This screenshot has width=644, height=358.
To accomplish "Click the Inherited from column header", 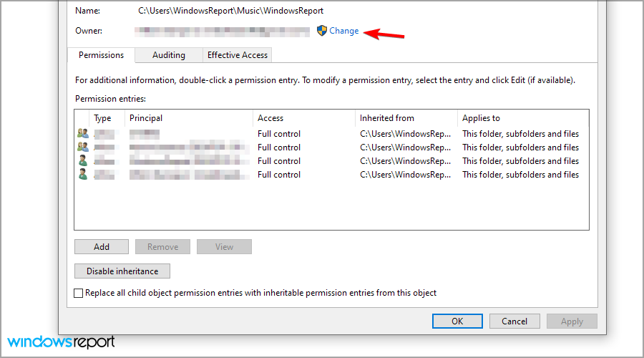I will (387, 118).
